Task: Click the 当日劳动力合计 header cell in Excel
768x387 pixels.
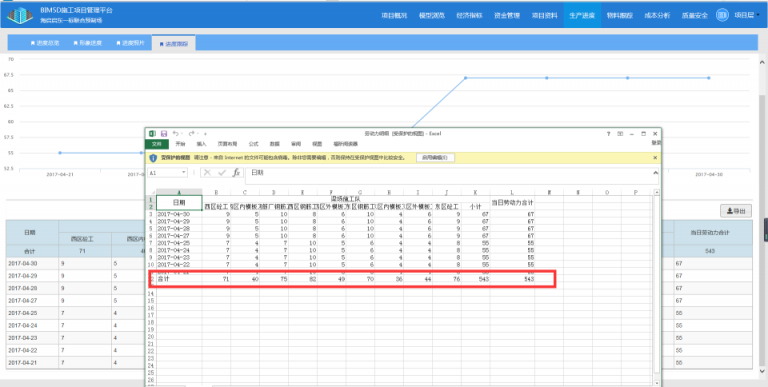Action: (x=512, y=203)
